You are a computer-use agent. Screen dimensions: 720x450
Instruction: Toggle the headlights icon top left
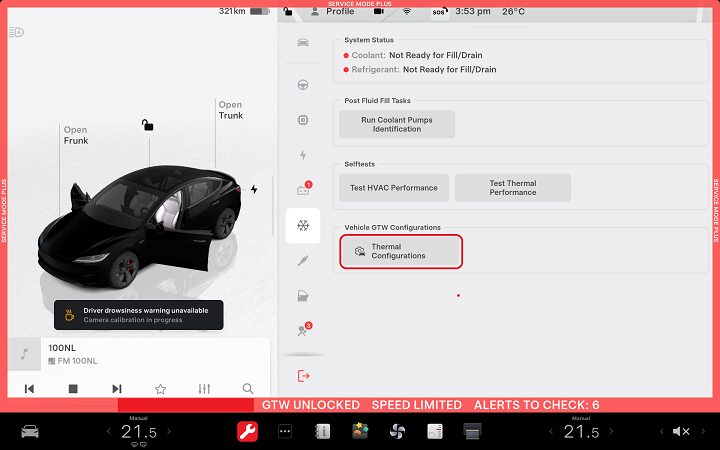(19, 32)
